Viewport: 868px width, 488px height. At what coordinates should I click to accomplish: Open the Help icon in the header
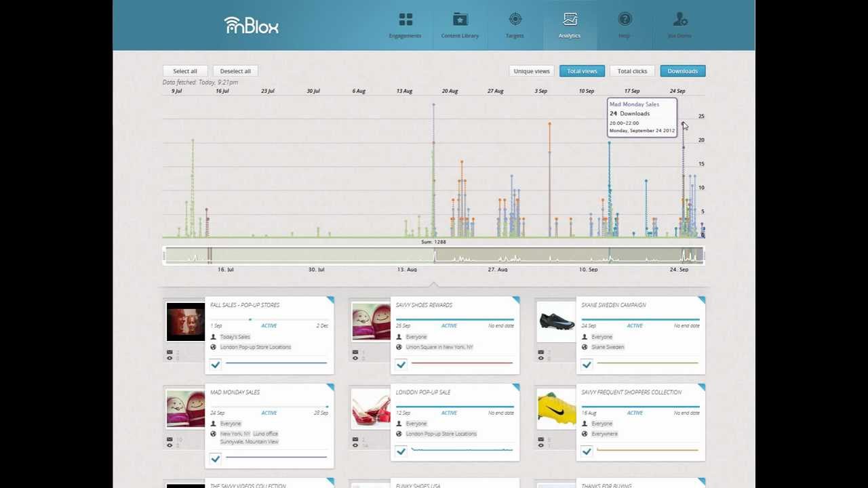[625, 20]
